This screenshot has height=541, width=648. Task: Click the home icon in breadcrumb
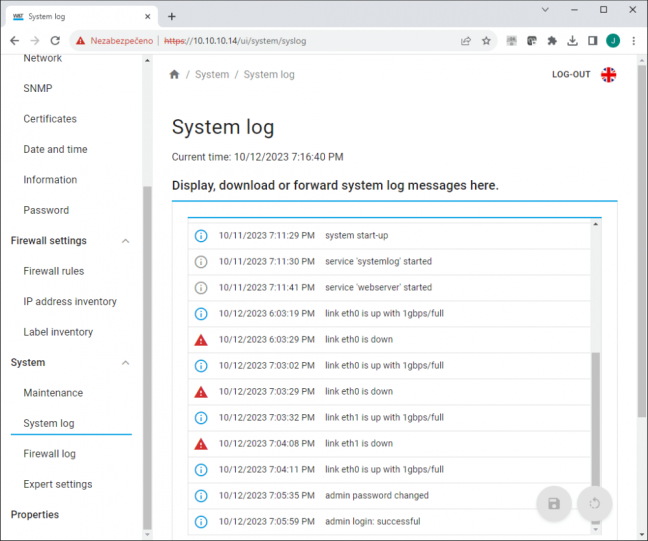(174, 74)
